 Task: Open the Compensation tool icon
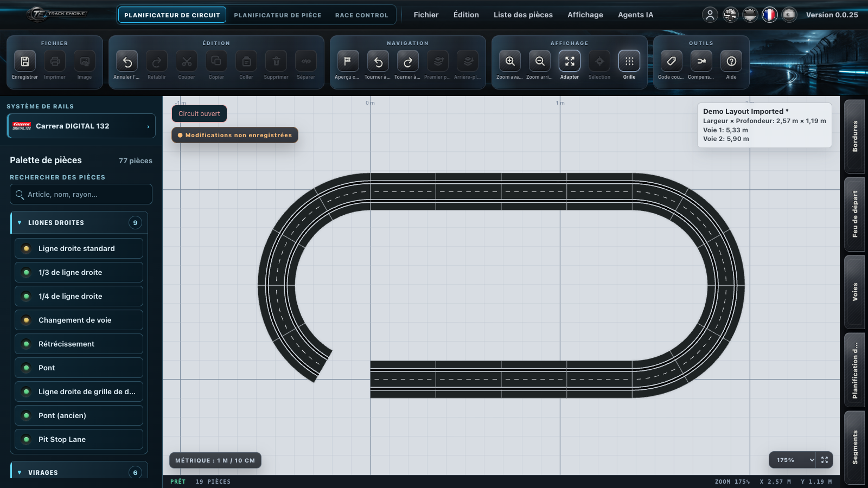[701, 61]
